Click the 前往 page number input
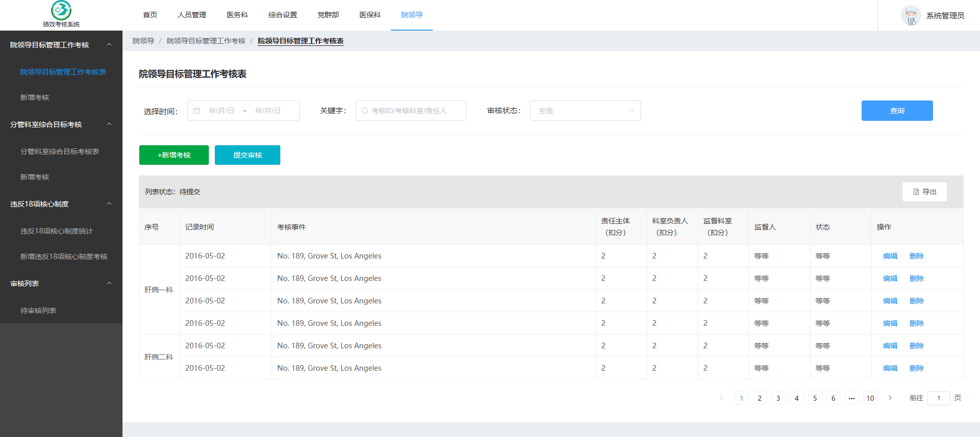This screenshot has width=980, height=437. (939, 398)
